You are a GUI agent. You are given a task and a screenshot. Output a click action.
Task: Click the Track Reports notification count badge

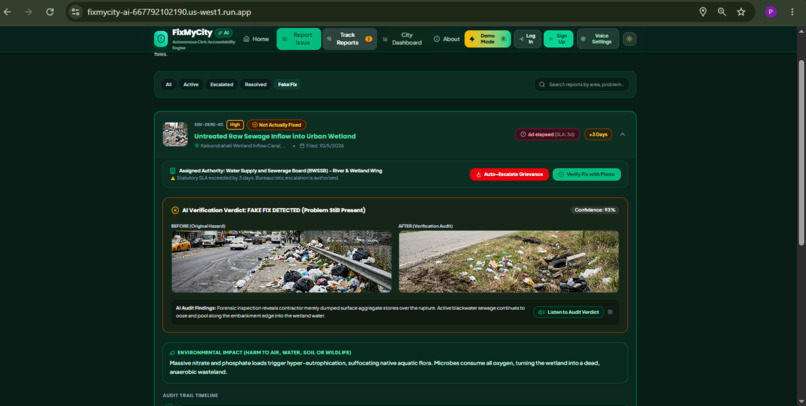coord(368,39)
